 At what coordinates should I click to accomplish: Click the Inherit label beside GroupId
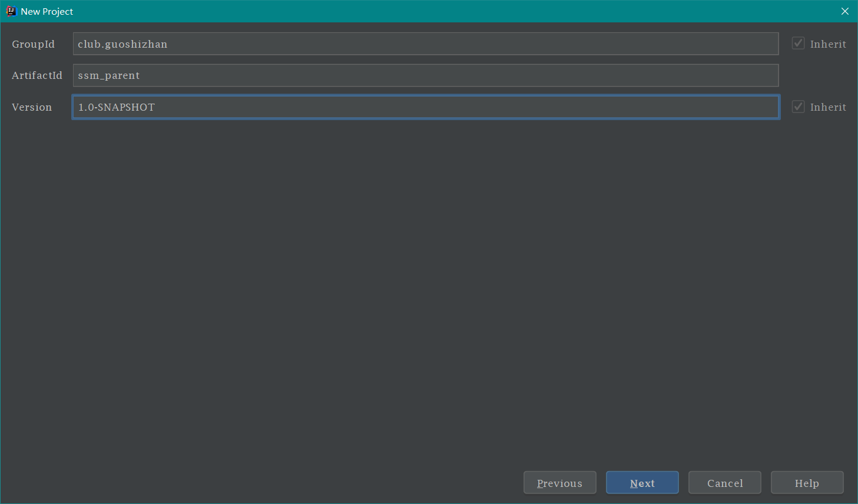coord(827,44)
